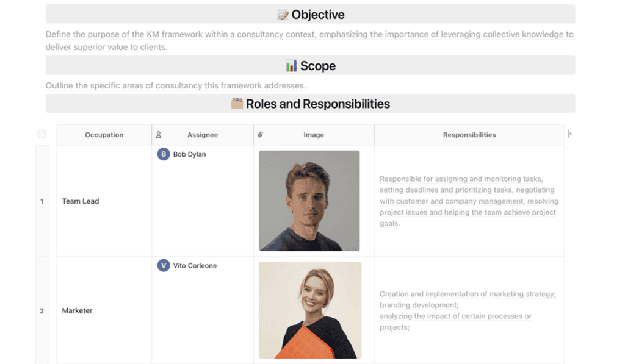Click the Assignee column header label
The image size is (625, 364).
pos(202,135)
